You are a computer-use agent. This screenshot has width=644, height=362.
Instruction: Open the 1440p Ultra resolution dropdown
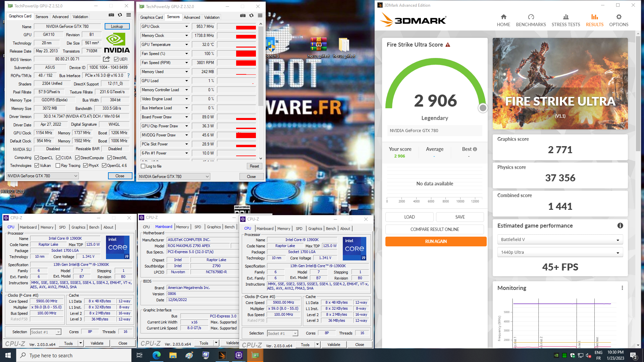coord(560,252)
